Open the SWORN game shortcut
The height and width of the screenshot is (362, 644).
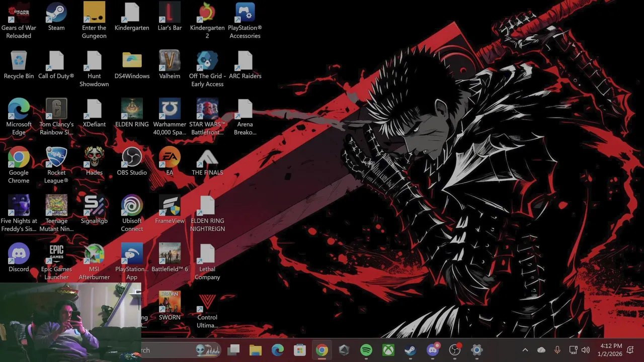click(x=170, y=307)
